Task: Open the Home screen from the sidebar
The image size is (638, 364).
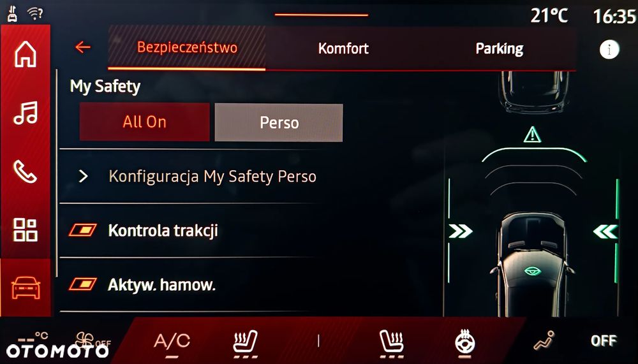Action: pos(26,54)
